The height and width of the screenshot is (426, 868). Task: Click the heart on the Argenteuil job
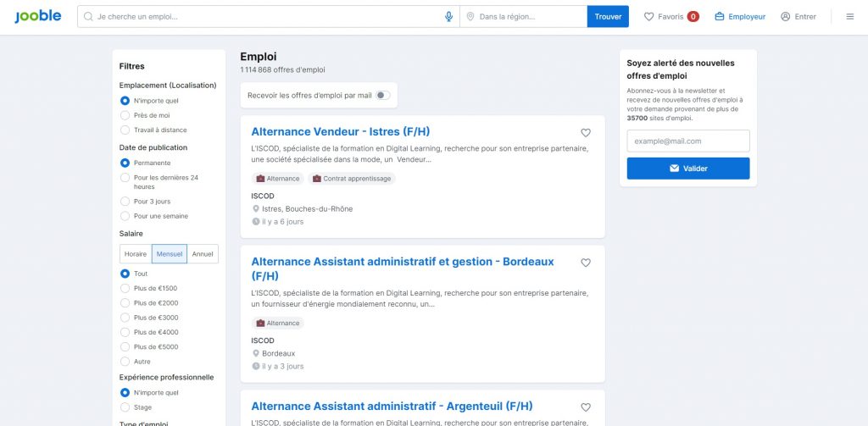point(586,407)
